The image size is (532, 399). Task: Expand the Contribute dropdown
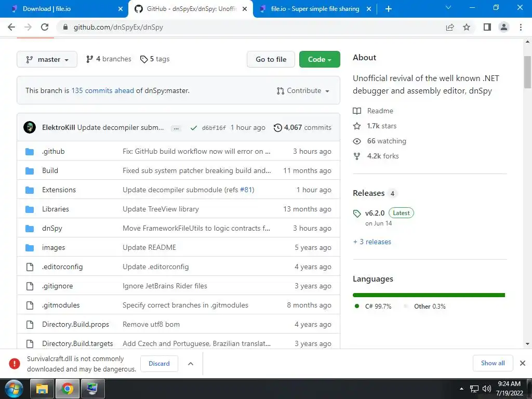coord(303,90)
